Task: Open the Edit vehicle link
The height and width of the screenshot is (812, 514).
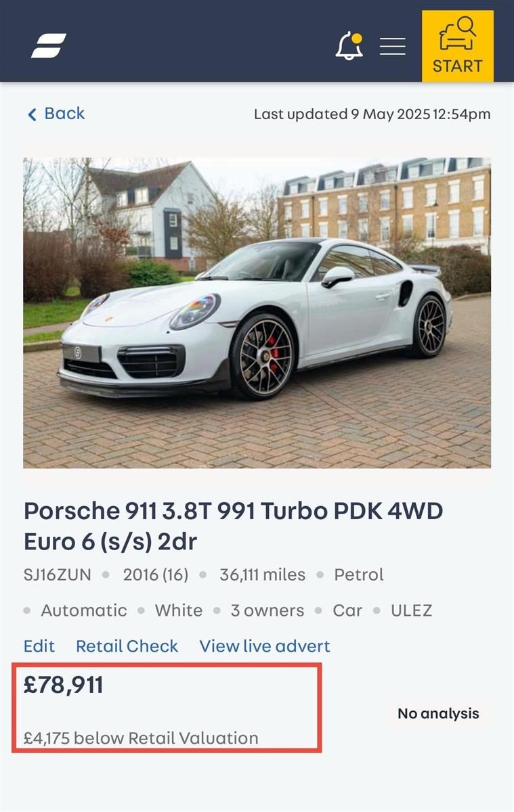Action: point(39,646)
